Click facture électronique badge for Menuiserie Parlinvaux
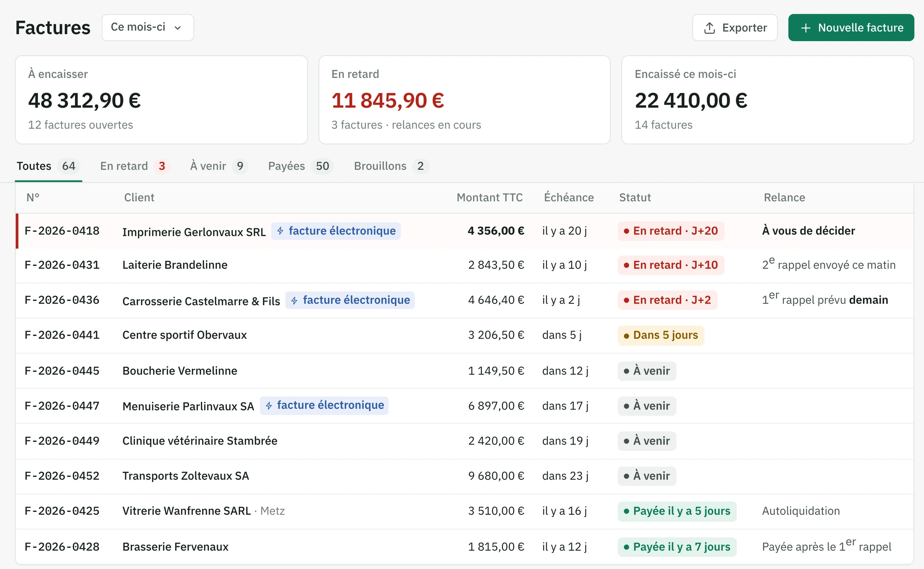Screen dimensions: 924x569 tap(324, 406)
